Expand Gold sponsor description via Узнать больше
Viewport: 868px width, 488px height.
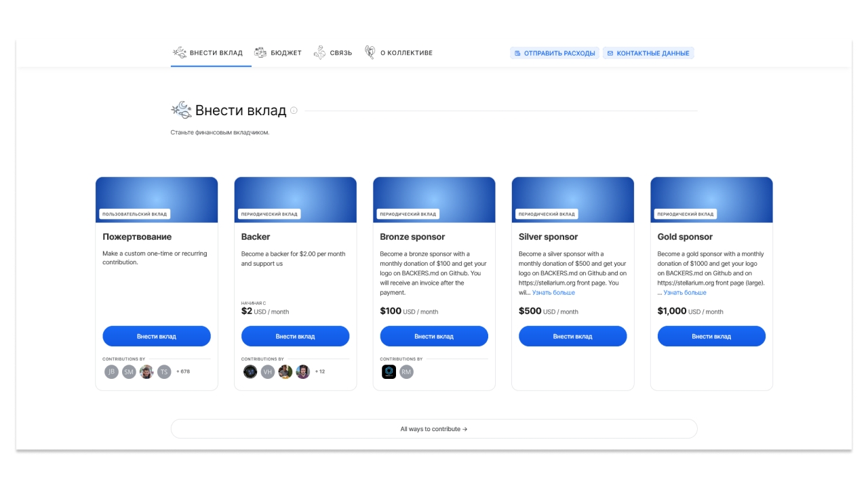[685, 293]
